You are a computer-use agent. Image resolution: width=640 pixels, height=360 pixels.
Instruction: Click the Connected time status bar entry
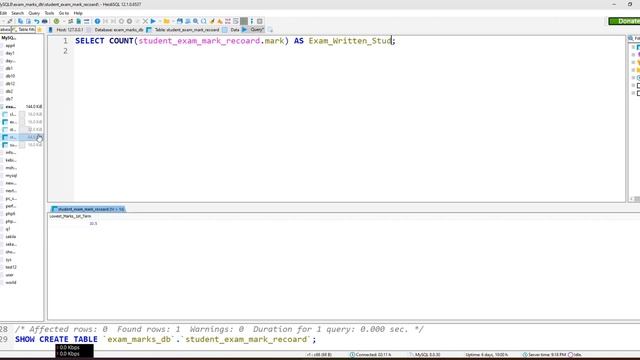coord(371,355)
